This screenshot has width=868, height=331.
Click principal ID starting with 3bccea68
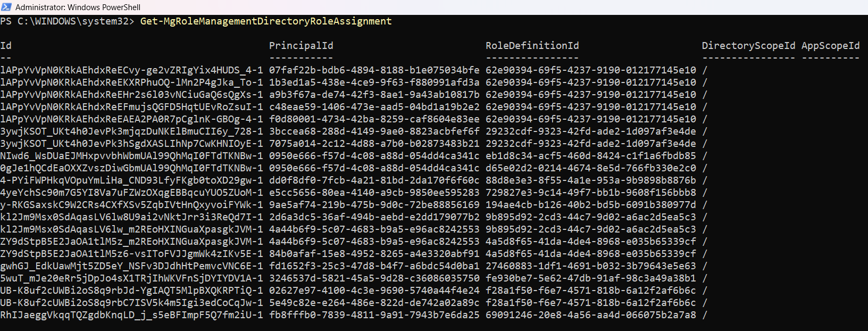(374, 131)
